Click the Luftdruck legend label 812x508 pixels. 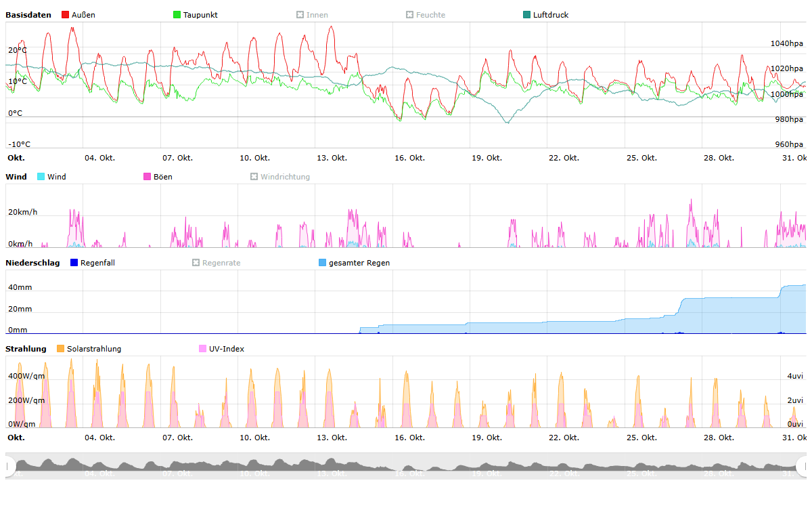[550, 15]
